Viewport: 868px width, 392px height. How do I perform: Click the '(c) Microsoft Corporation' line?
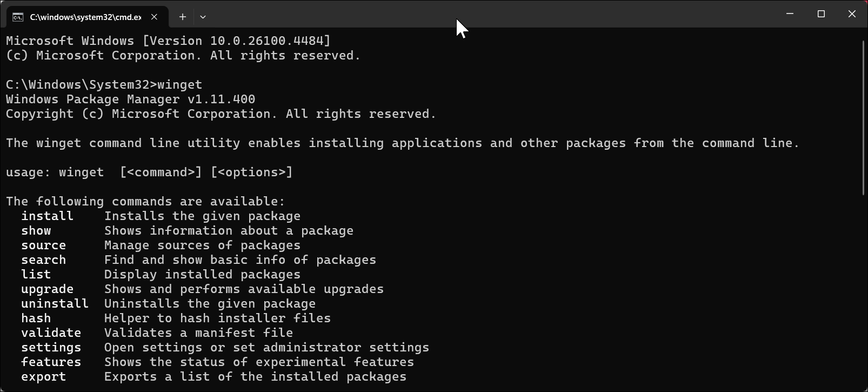click(x=183, y=56)
